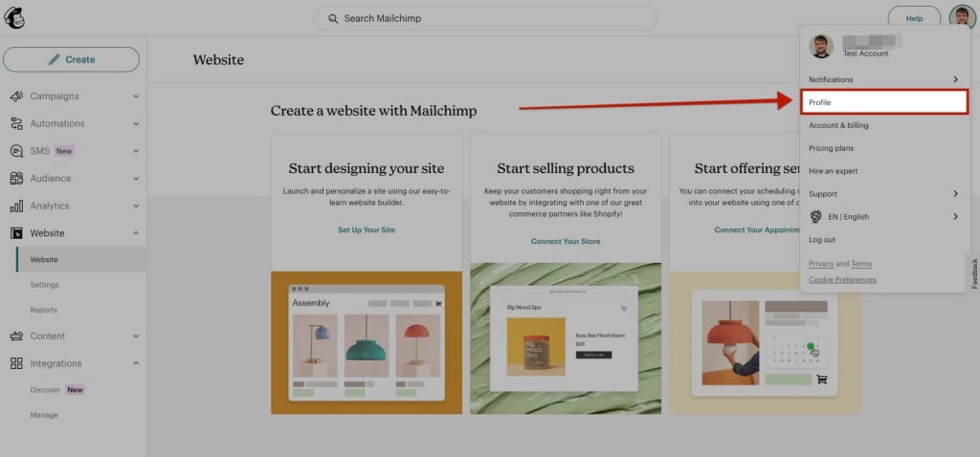Viewport: 980px width, 457px height.
Task: Open Website sub-item in sidebar
Action: click(x=81, y=259)
